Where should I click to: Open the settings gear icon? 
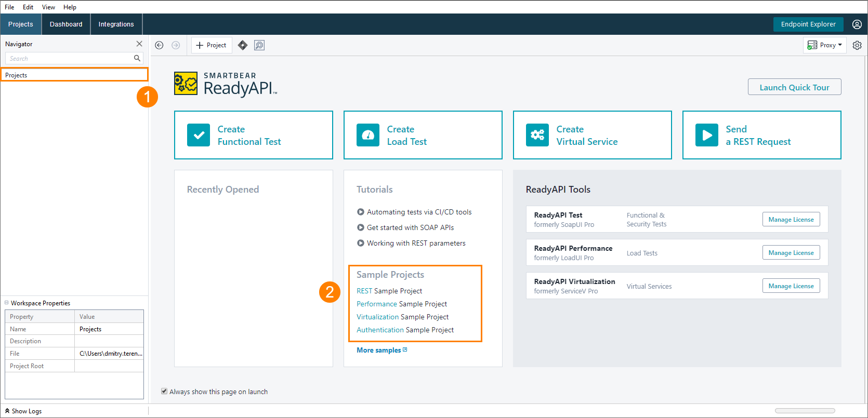pos(857,45)
